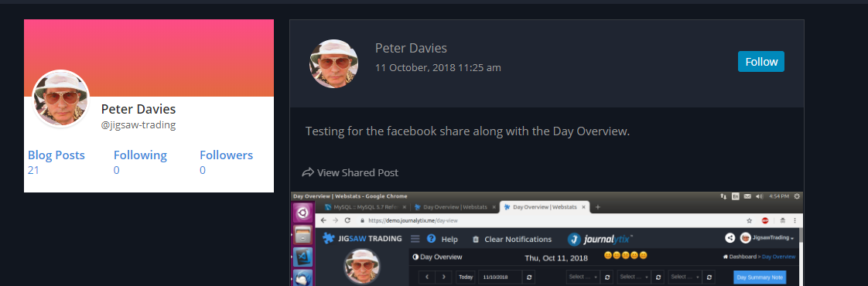Click Jigsaw Trading puzzle logo in screenshot

click(x=363, y=238)
